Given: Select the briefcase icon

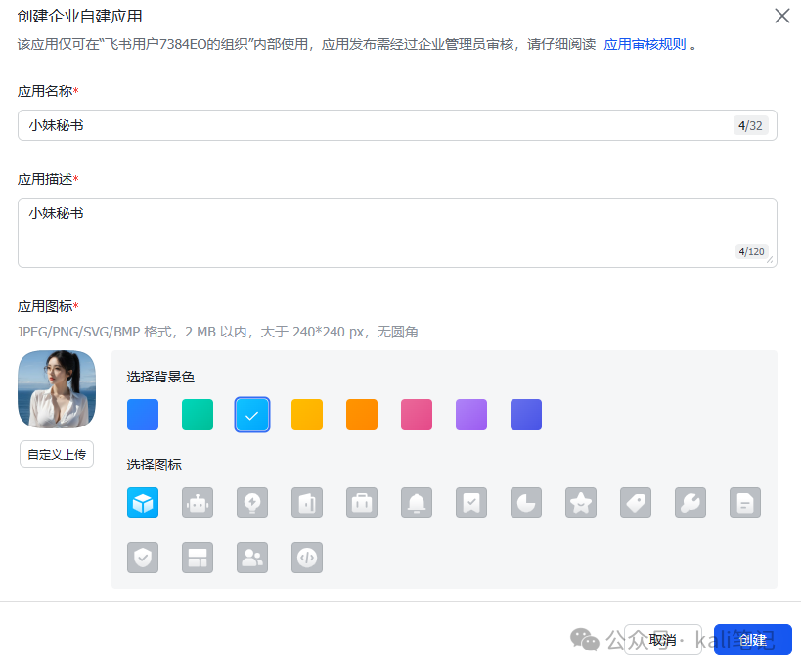Looking at the screenshot, I should pos(361,502).
